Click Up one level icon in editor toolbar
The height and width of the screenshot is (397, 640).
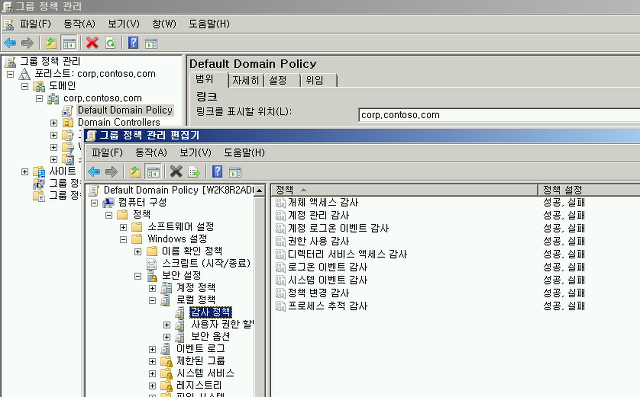(x=135, y=172)
